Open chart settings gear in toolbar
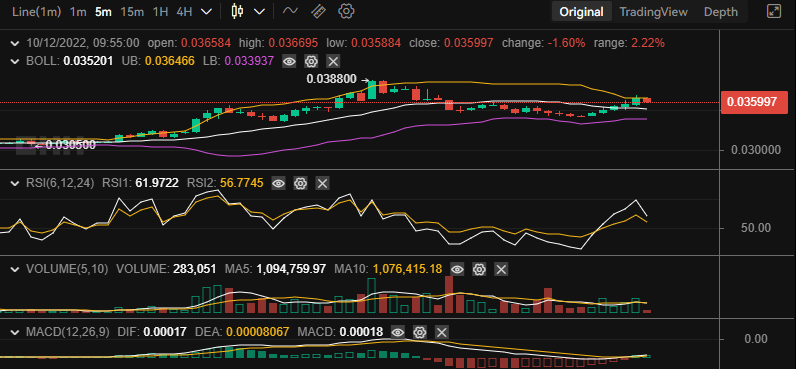Image resolution: width=796 pixels, height=369 pixels. tap(346, 11)
